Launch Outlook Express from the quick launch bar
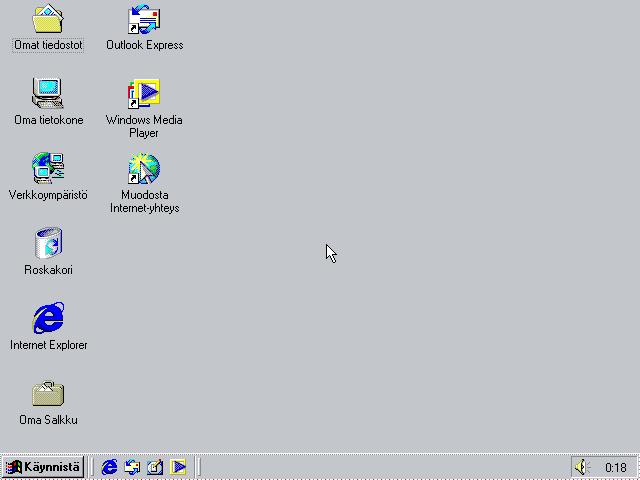This screenshot has width=640, height=480. tap(132, 467)
